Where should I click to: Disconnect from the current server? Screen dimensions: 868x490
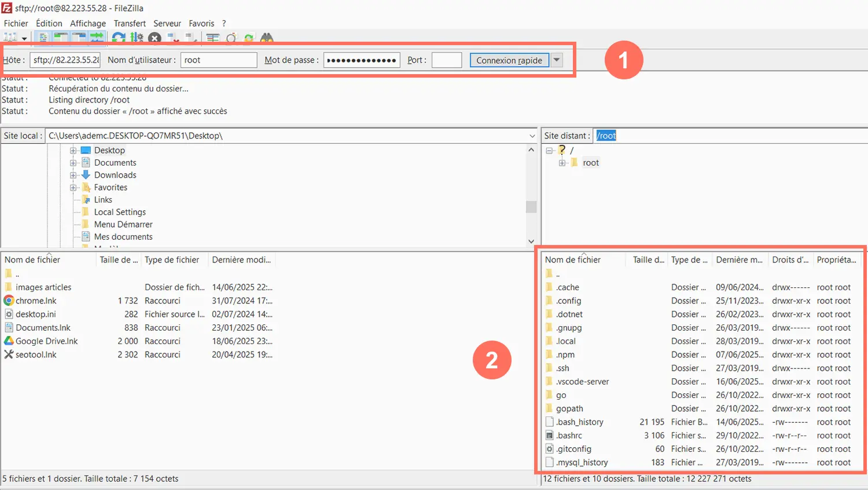click(173, 38)
